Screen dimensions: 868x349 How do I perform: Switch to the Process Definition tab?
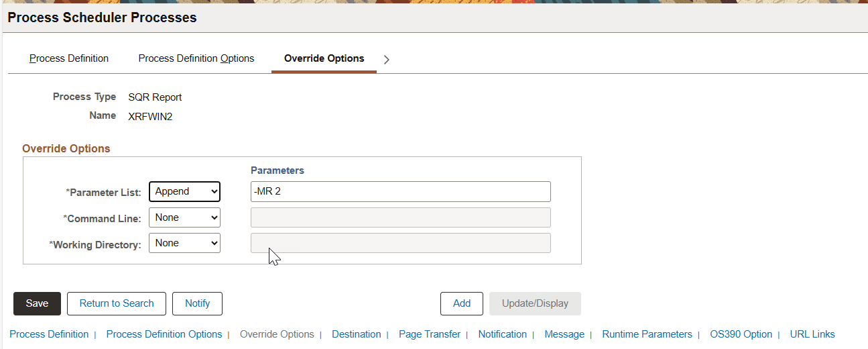click(x=69, y=58)
